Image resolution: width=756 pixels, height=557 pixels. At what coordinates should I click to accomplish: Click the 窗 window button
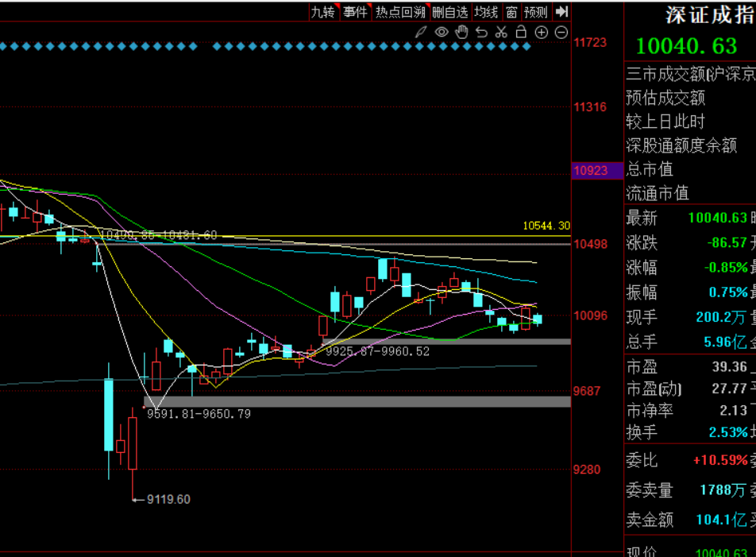pos(511,12)
